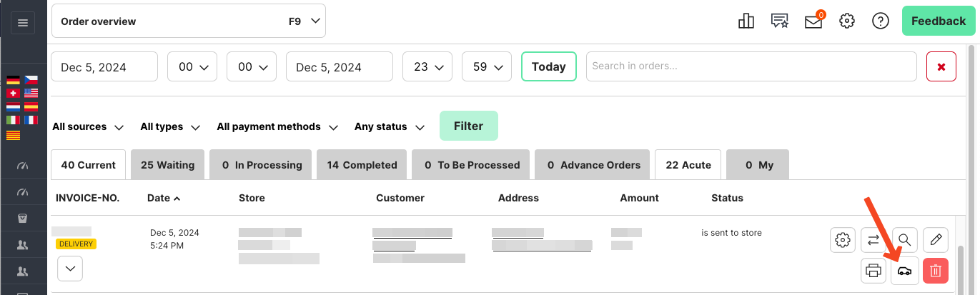This screenshot has width=980, height=295.
Task: Click the green Filter button
Action: click(x=468, y=126)
